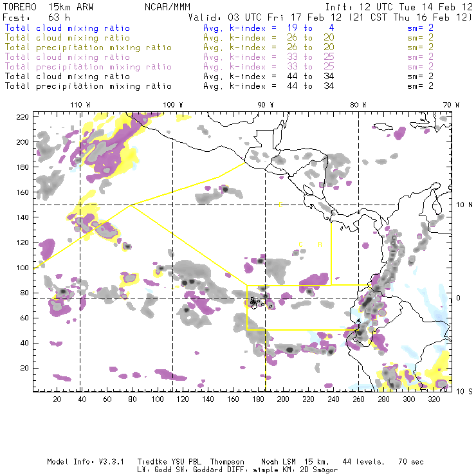Click the purple 'Total cloud mixing ratio' legend label
Screen dimensions: 476x476
click(x=68, y=57)
